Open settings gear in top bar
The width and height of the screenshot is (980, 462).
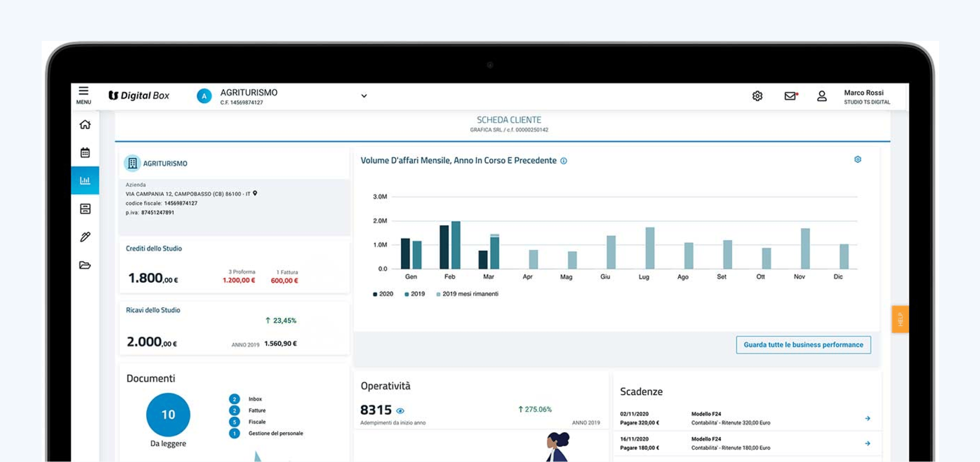[757, 96]
